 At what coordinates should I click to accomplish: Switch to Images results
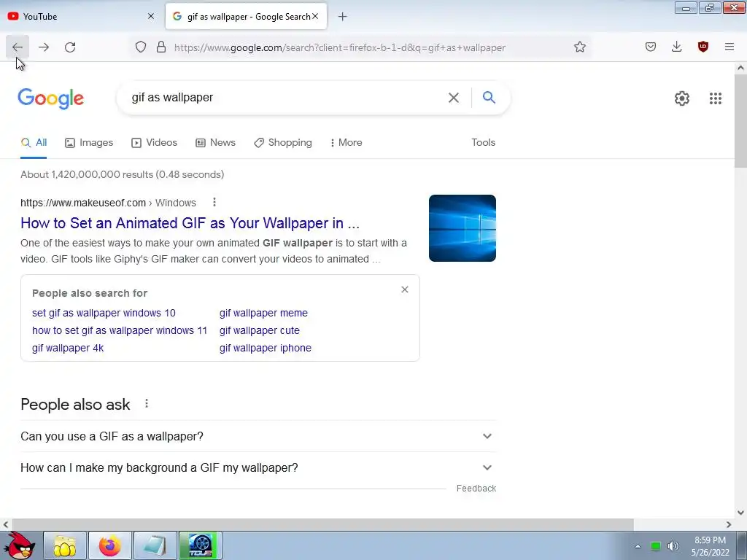(89, 142)
